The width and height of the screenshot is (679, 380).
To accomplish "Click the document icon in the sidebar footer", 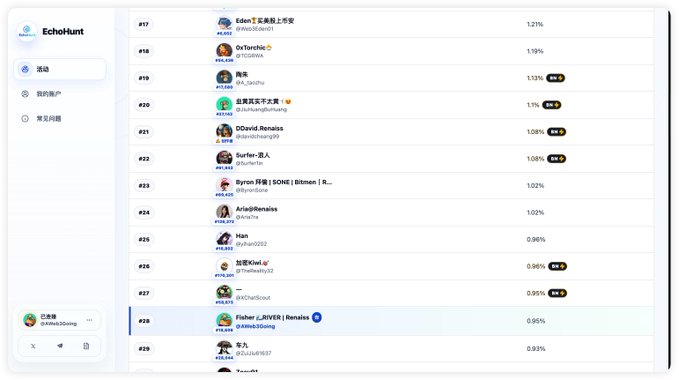I will (86, 346).
